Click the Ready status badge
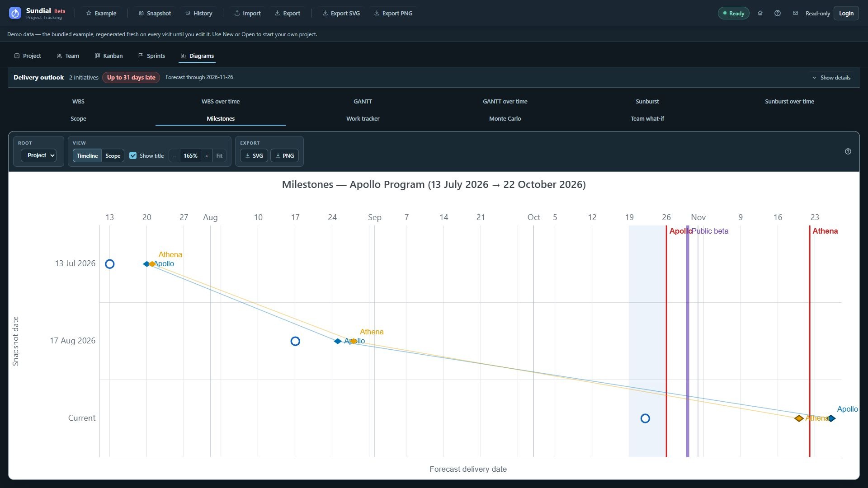Image resolution: width=868 pixels, height=488 pixels. click(x=733, y=13)
